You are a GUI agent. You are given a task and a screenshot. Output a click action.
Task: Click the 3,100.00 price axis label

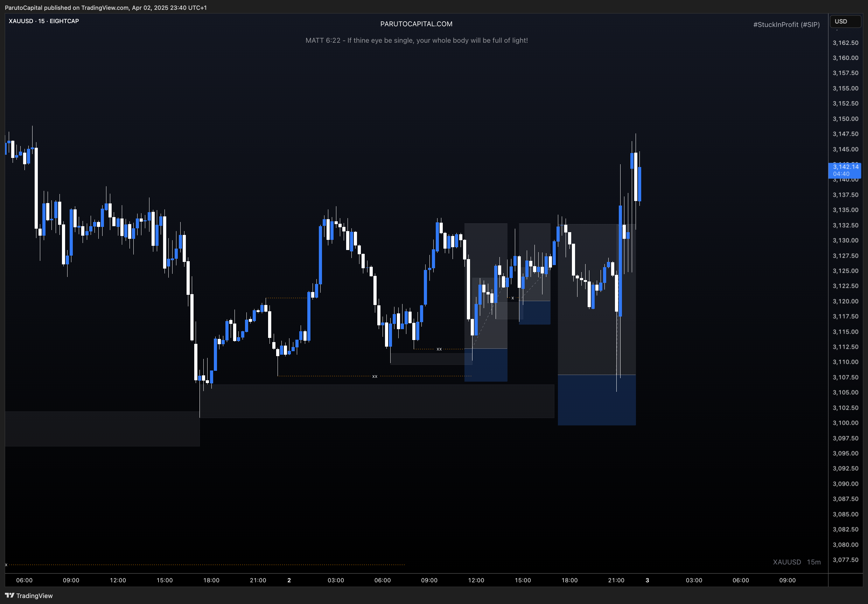point(845,423)
